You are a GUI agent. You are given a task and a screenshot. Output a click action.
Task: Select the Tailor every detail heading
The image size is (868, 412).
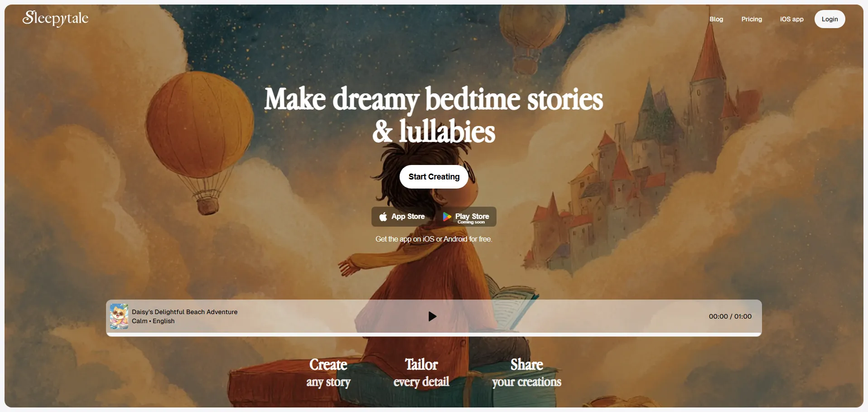[421, 373]
